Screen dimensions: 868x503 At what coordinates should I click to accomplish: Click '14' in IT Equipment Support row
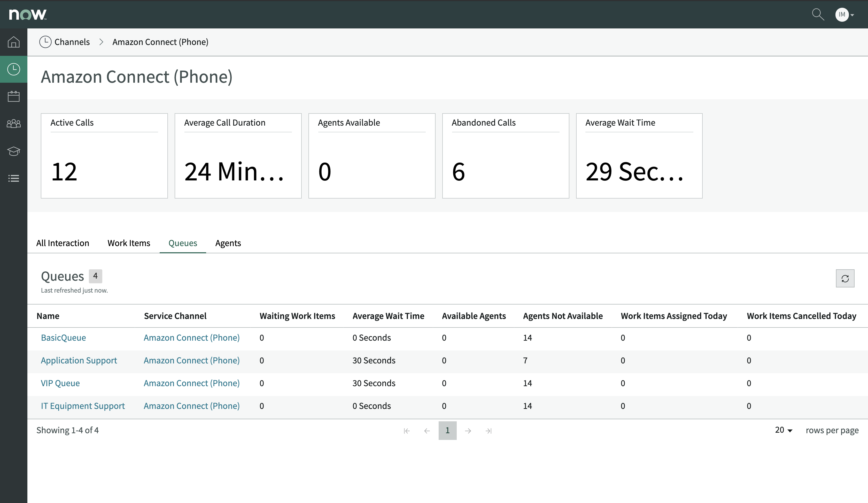click(x=527, y=406)
